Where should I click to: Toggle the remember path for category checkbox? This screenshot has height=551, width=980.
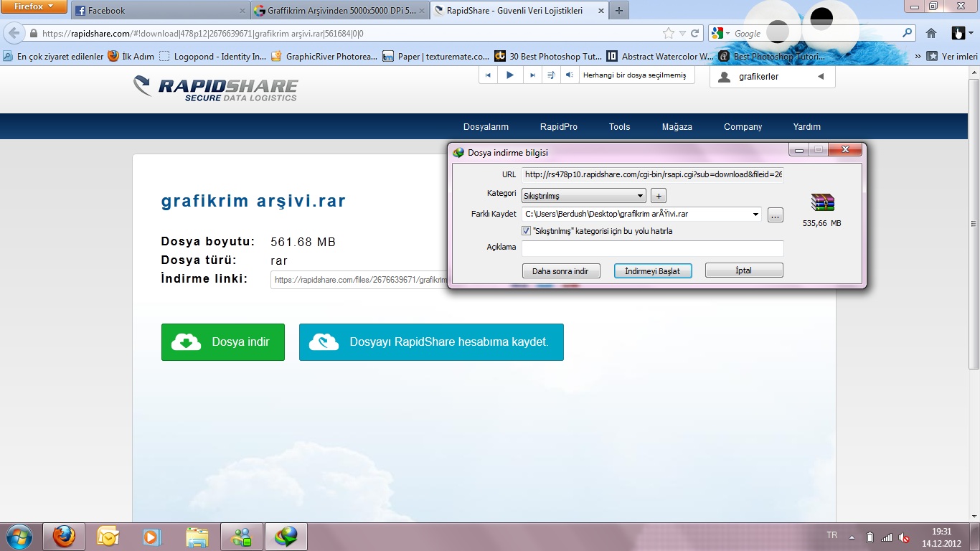coord(527,231)
